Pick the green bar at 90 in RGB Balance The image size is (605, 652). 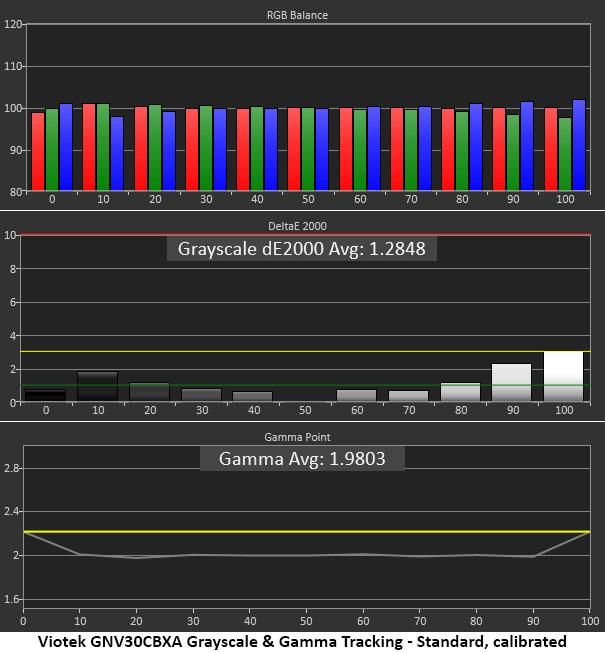tap(513, 153)
